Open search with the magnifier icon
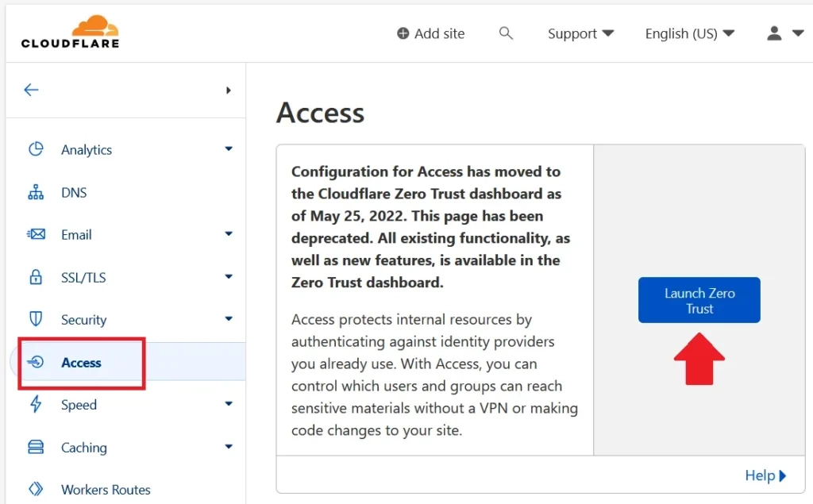 (x=506, y=33)
